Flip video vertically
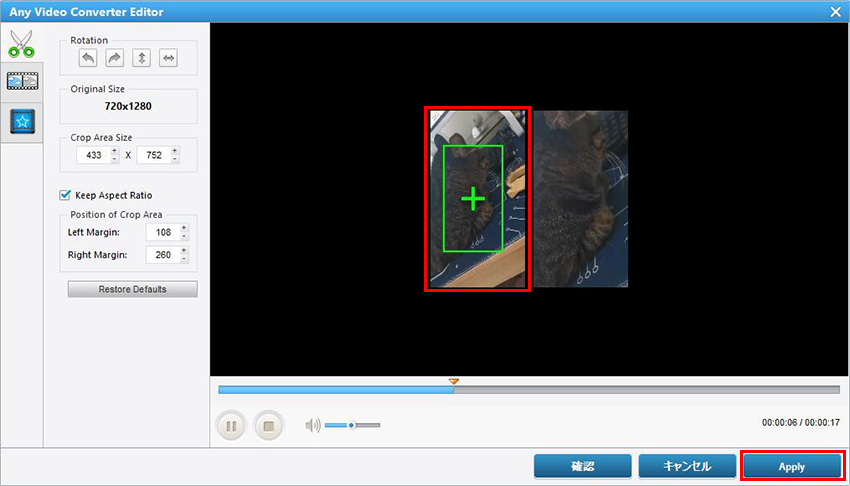Viewport: 850px width, 486px height. [x=142, y=59]
